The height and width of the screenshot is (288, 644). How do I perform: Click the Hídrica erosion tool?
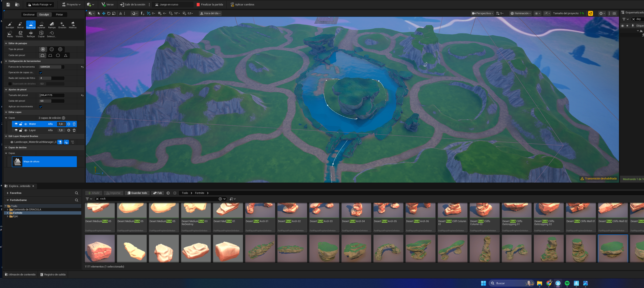point(73,25)
